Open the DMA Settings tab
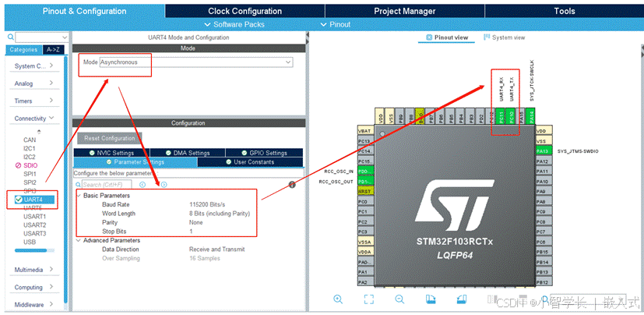This screenshot has width=644, height=315. click(x=188, y=153)
